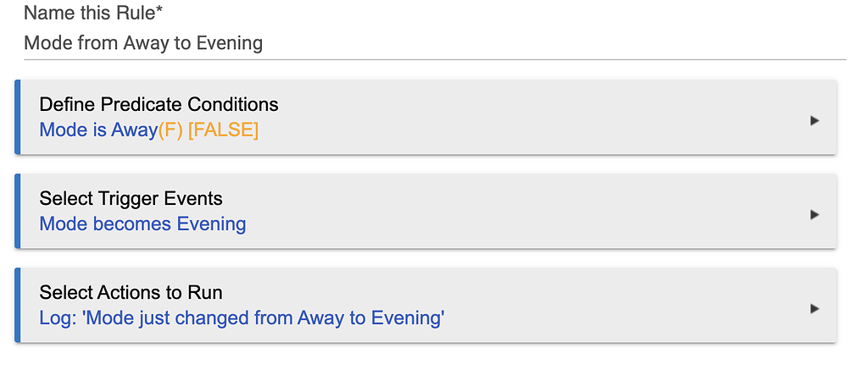
Task: Click blue left edge of Actions panel
Action: pos(17,306)
